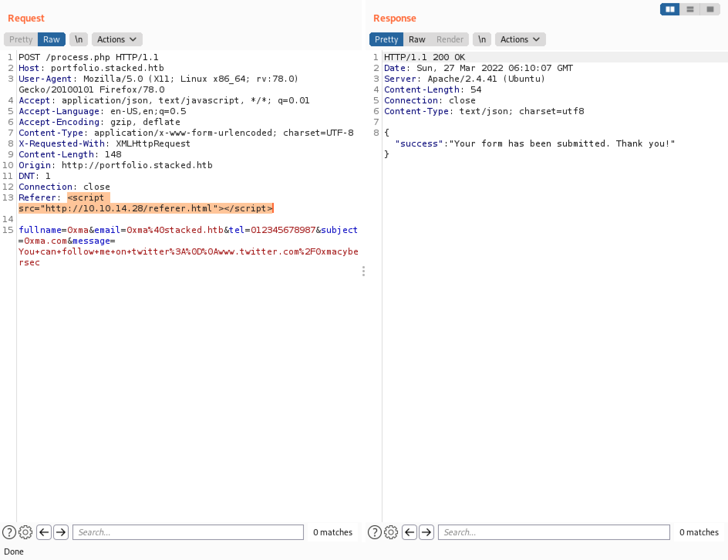Image resolution: width=728 pixels, height=560 pixels.
Task: Click the DNT: 1 header line
Action: click(x=35, y=176)
